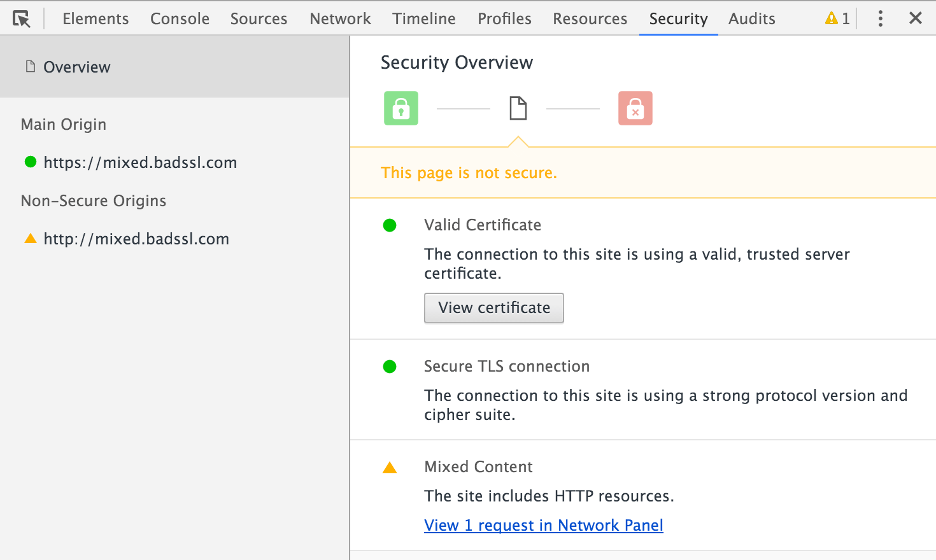This screenshot has width=936, height=560.
Task: Click the green dot beside https://mixed.badssl.com
Action: click(x=30, y=162)
